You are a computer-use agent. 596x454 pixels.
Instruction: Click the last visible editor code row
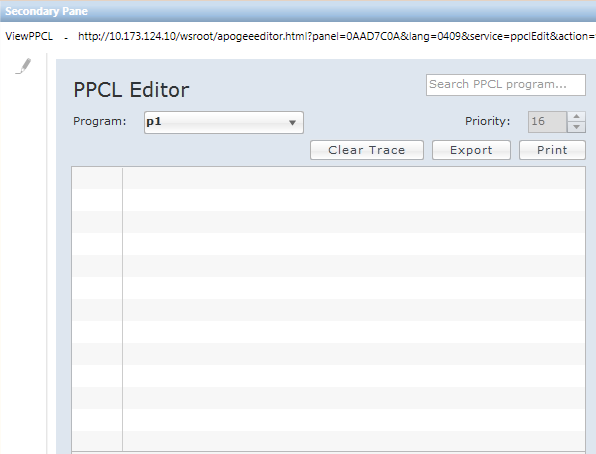click(x=354, y=441)
